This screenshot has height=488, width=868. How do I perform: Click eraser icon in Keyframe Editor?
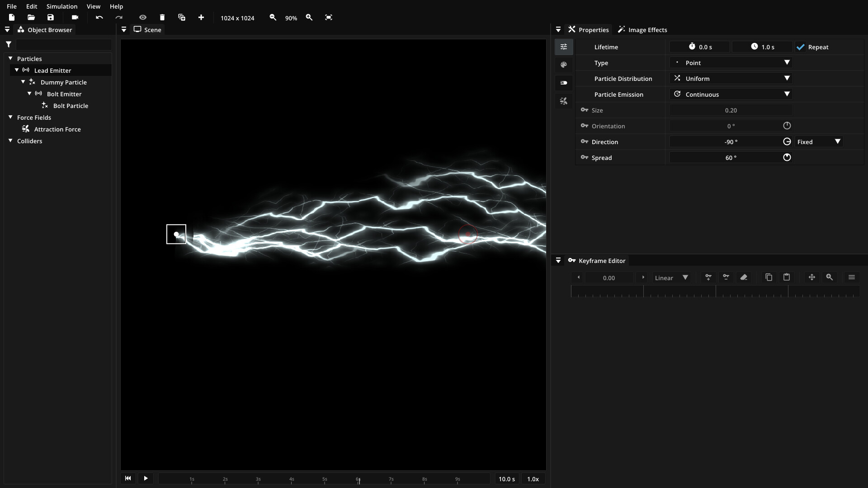[x=744, y=277]
